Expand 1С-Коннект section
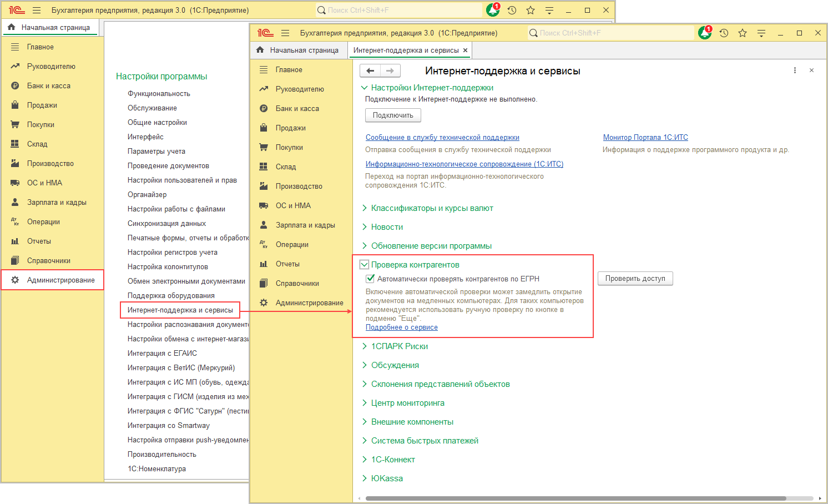The image size is (828, 504). (365, 460)
